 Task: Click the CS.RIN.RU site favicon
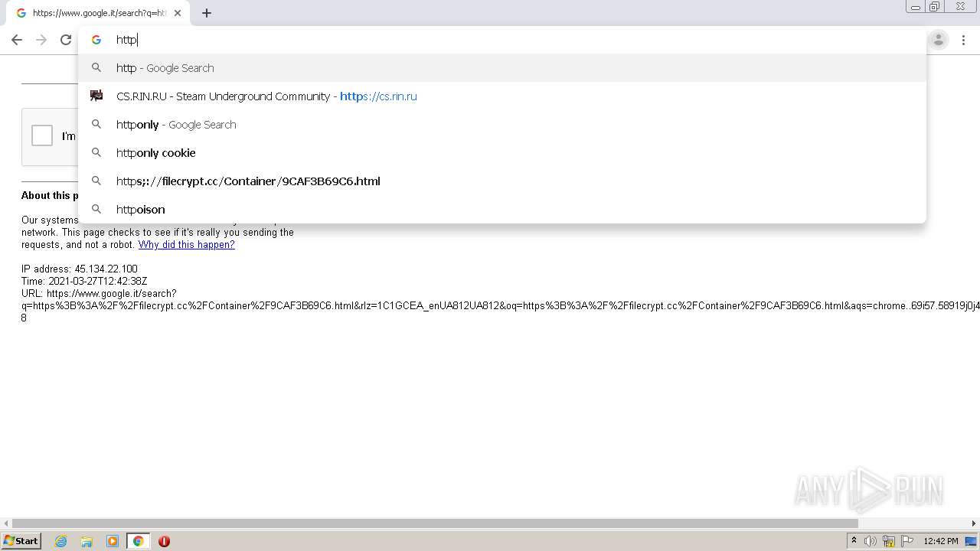96,96
